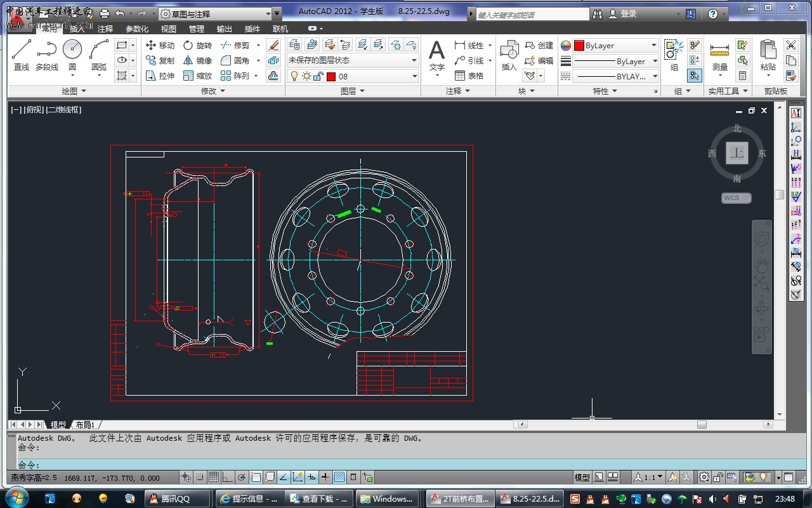Click the 镜像 (Mirror) tool

pyautogui.click(x=197, y=60)
